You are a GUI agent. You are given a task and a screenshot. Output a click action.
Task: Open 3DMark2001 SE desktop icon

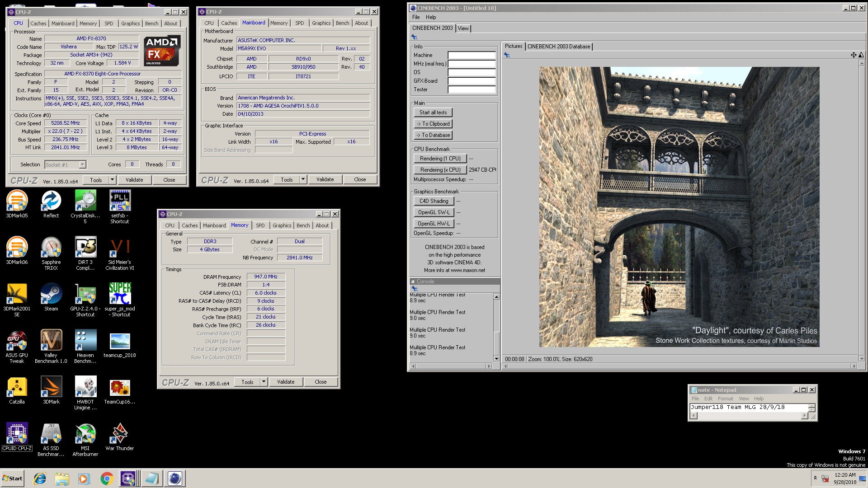pos(17,300)
